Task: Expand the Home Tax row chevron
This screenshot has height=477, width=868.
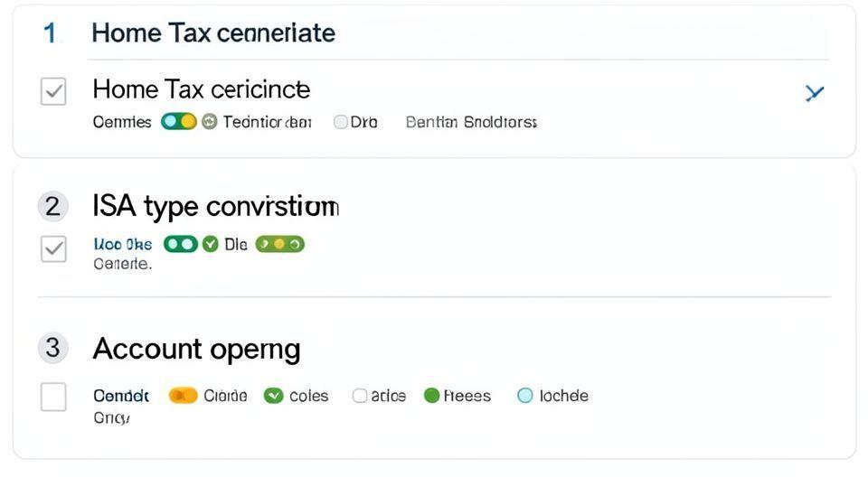Action: pyautogui.click(x=814, y=92)
